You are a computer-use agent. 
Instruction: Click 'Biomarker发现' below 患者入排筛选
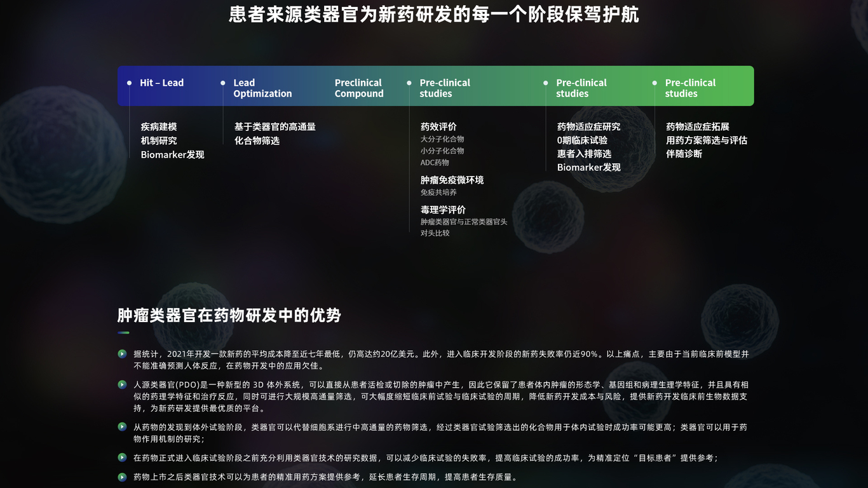(589, 168)
